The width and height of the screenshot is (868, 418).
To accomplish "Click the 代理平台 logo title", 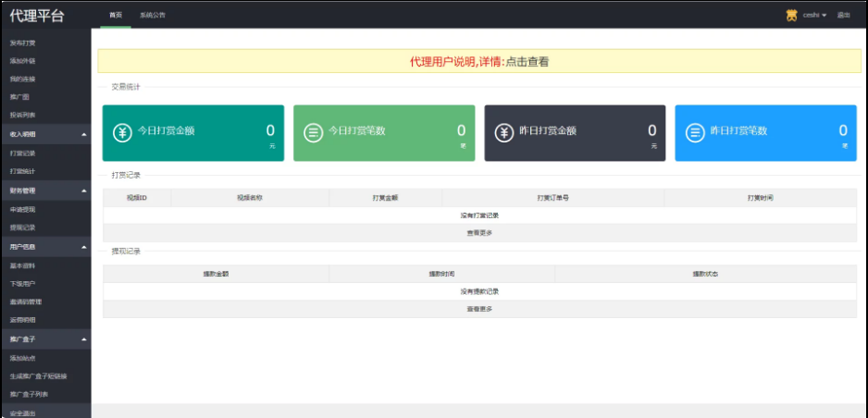I will pyautogui.click(x=37, y=15).
